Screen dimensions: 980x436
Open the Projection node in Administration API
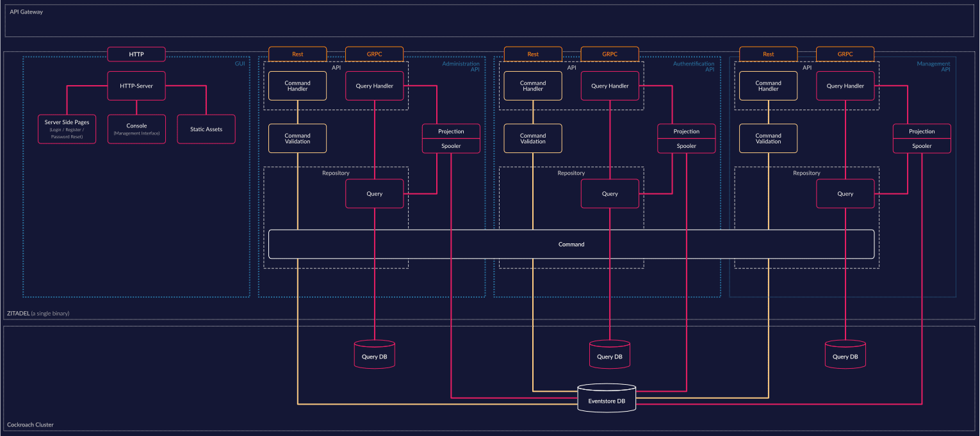tap(451, 131)
